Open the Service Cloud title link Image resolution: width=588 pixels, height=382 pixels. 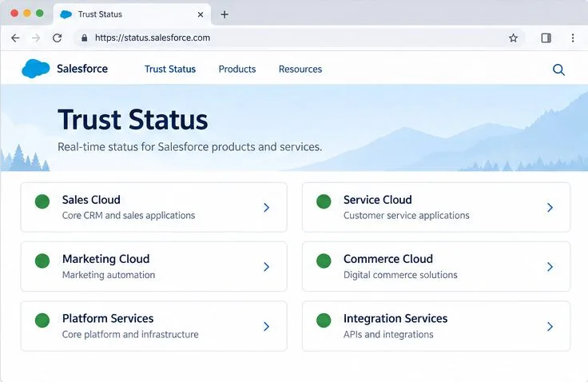point(378,200)
